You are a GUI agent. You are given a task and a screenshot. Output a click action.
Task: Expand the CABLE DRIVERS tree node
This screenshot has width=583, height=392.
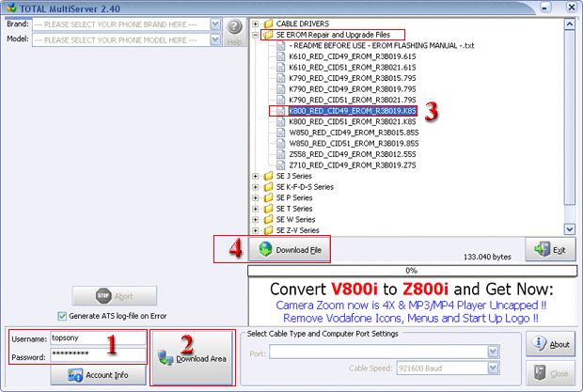click(256, 24)
